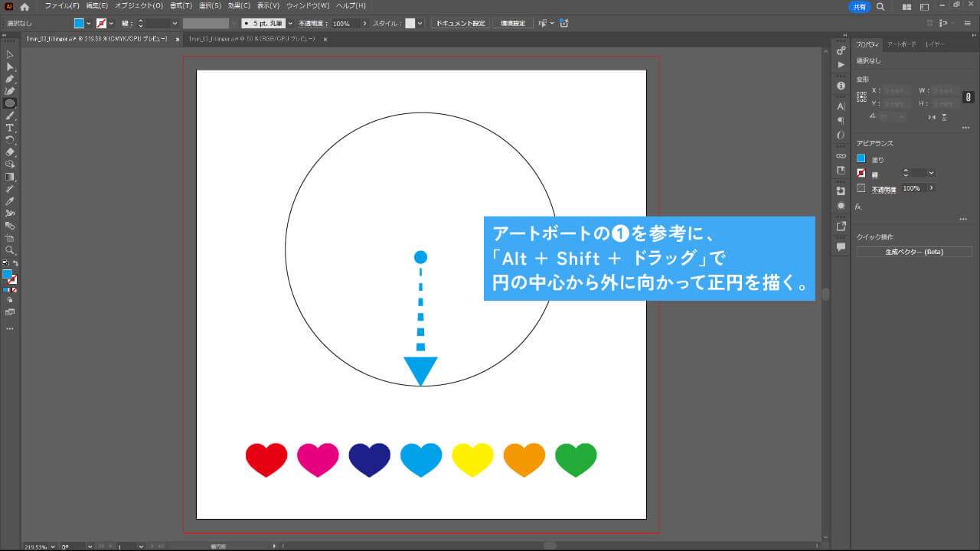The width and height of the screenshot is (980, 551).
Task: Swap fill and stroke in toolbar
Action: [15, 263]
